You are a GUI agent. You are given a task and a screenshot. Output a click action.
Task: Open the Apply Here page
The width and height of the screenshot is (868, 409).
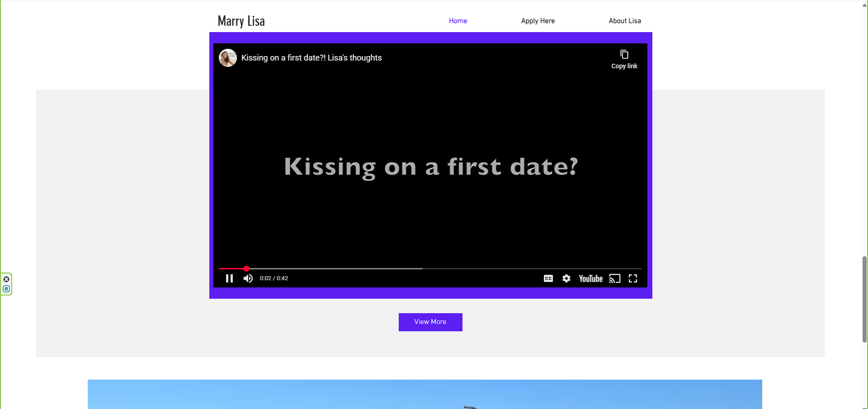[x=538, y=21]
